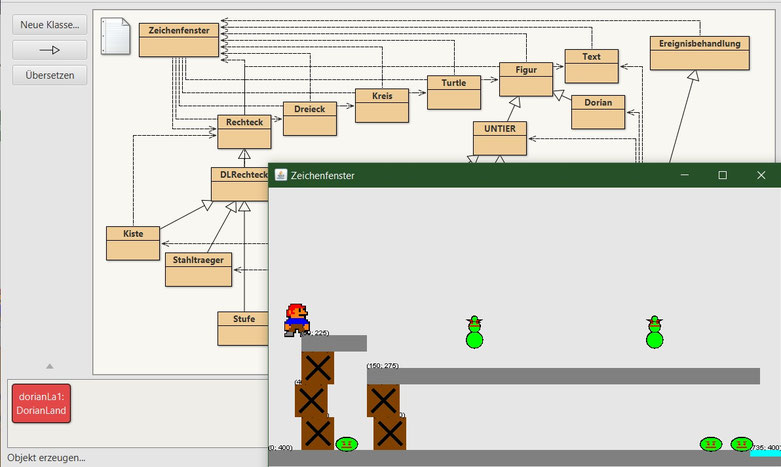Click the leftmost green snowman monster
Viewport: 781px width, 467px height.
click(474, 332)
